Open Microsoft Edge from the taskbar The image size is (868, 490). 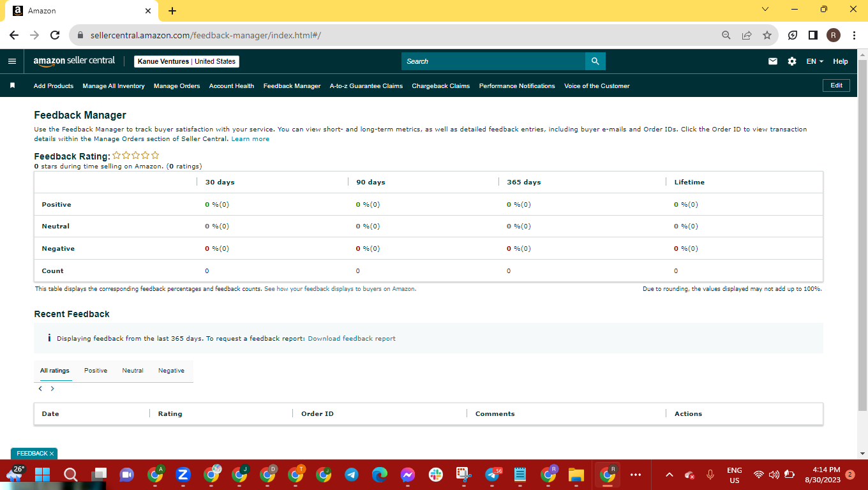pos(380,475)
